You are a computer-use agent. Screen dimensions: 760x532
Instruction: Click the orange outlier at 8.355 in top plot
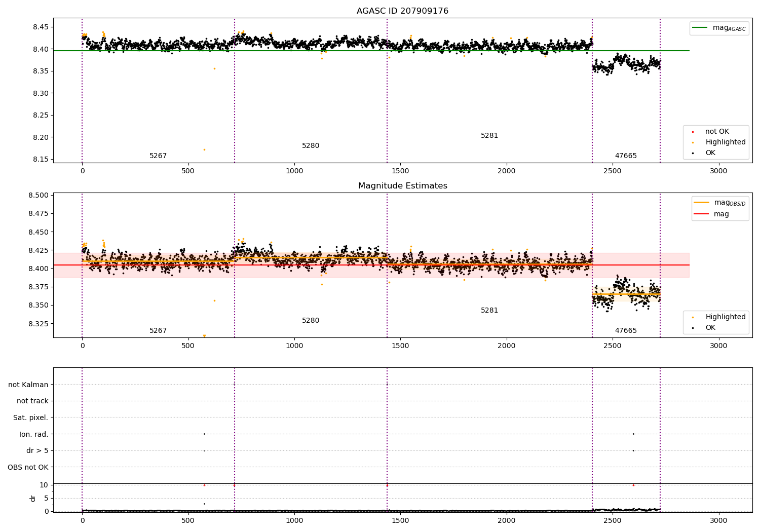[x=214, y=68]
